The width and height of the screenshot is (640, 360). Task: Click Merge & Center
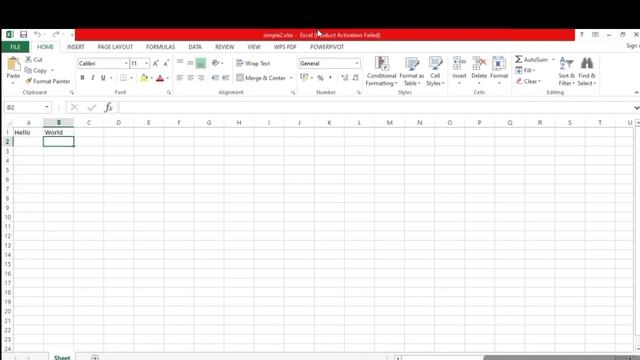(261, 78)
